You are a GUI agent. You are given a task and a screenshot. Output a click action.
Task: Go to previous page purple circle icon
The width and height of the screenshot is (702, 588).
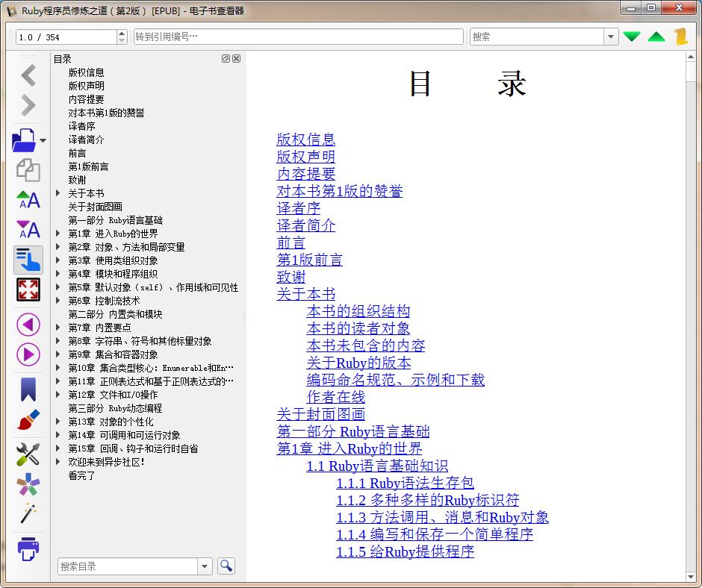[x=28, y=325]
